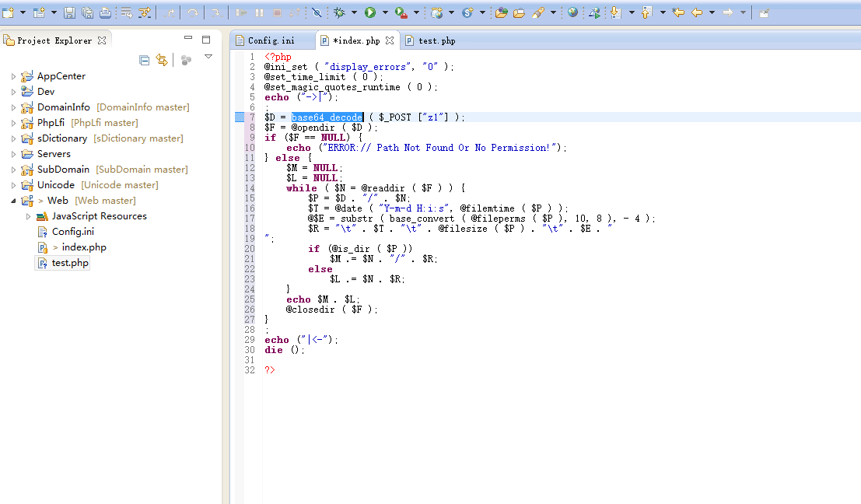Expand the SubDomain project
This screenshot has width=861, height=504.
click(x=14, y=170)
